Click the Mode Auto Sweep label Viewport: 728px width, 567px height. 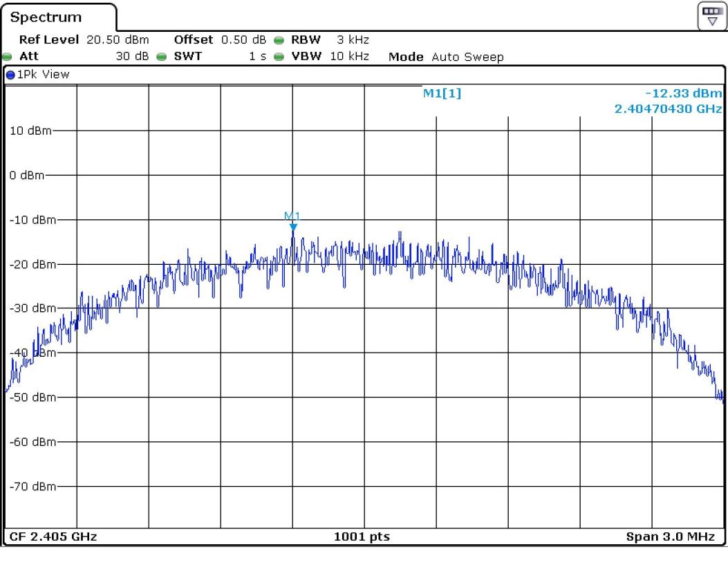[x=446, y=57]
